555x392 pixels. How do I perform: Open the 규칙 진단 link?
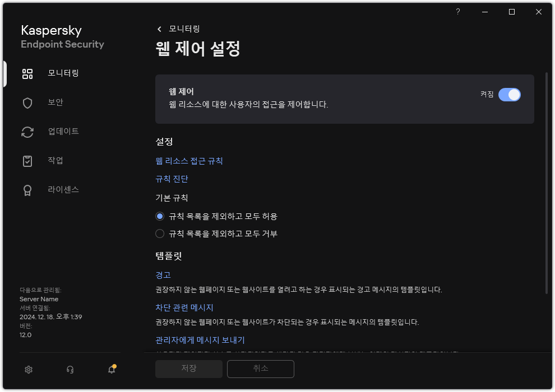pos(172,179)
